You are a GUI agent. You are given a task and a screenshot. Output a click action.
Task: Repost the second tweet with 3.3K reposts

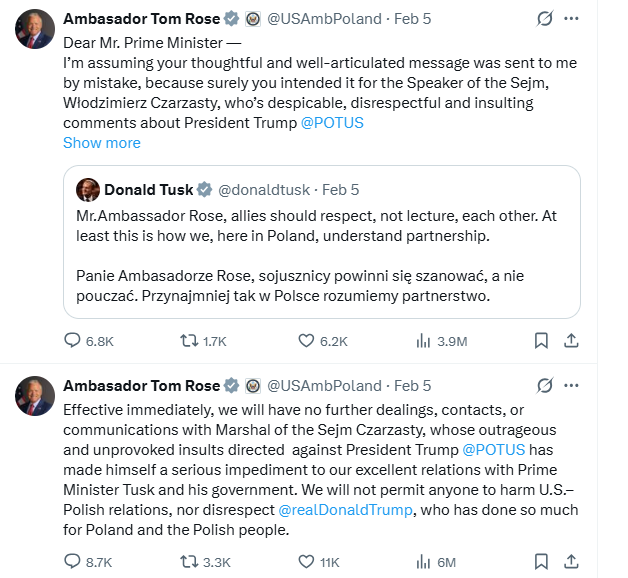(x=188, y=561)
